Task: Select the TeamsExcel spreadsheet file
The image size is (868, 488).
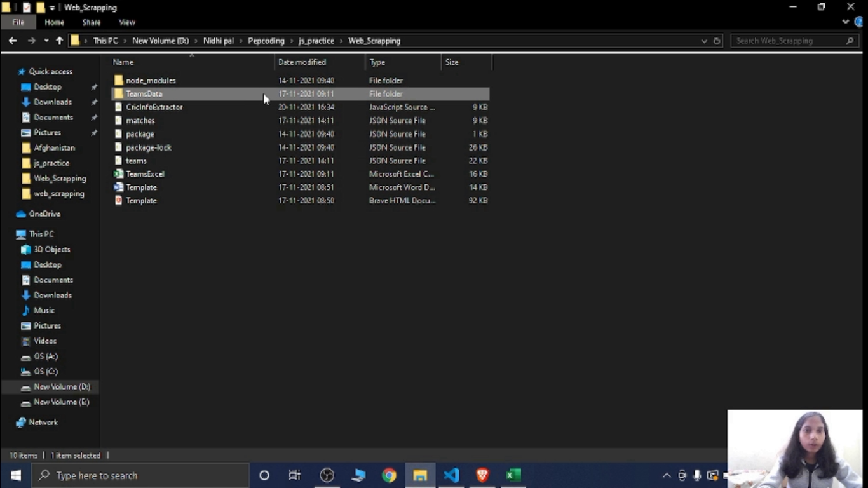Action: (x=145, y=174)
